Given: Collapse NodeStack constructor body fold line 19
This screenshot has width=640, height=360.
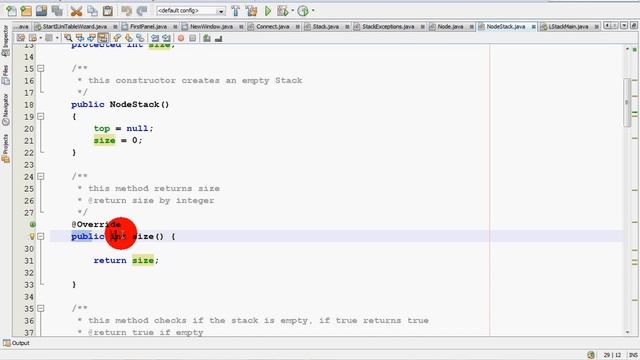Looking at the screenshot, I should (41, 117).
